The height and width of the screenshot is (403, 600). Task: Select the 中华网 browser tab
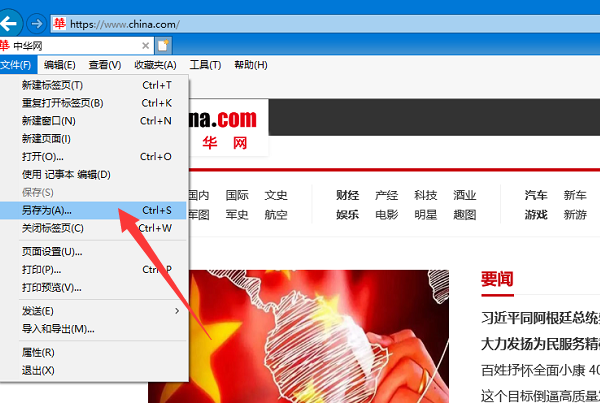point(75,46)
